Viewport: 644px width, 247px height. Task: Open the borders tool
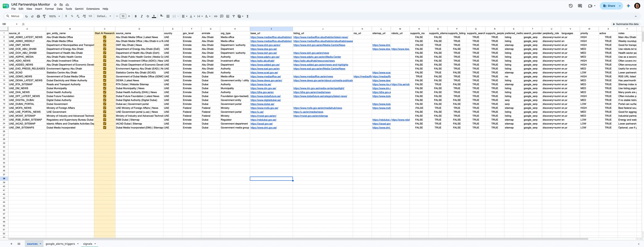pos(168,16)
